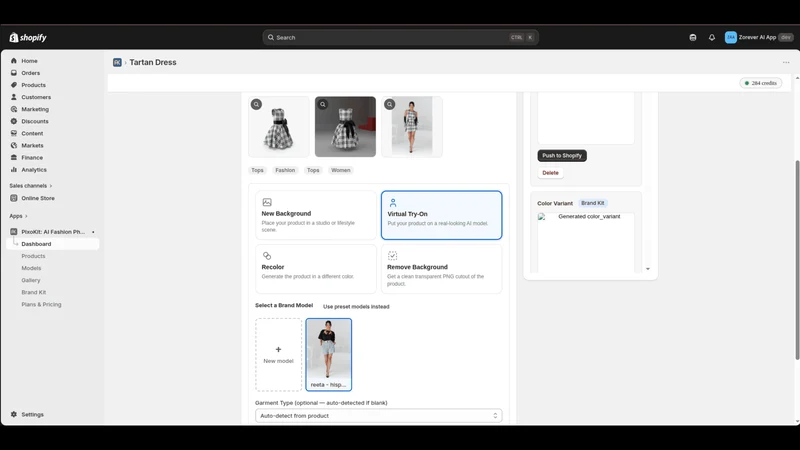Expand Sales channels section
The width and height of the screenshot is (800, 450).
31,186
